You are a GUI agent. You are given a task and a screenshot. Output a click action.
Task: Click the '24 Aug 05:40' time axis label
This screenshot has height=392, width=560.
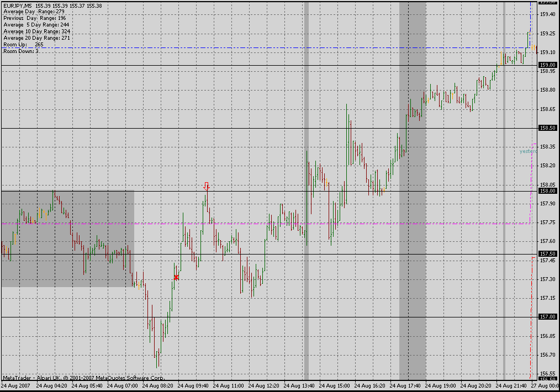(87, 386)
